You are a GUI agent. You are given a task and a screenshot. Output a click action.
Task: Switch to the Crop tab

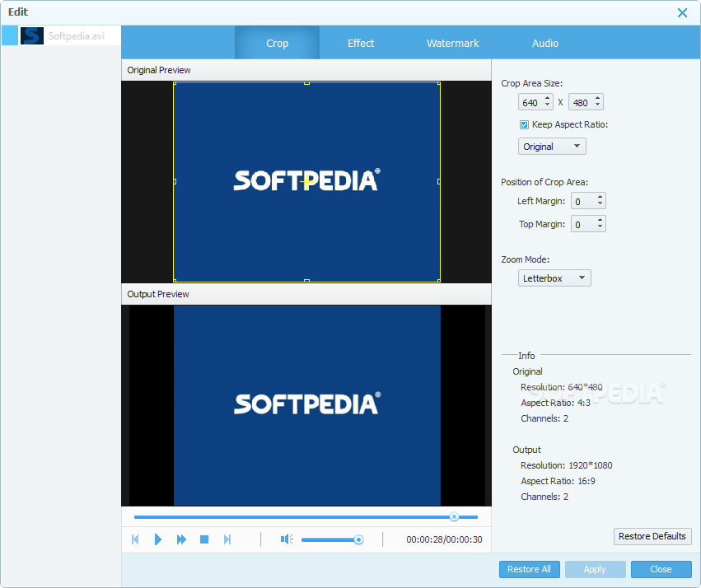pyautogui.click(x=277, y=44)
